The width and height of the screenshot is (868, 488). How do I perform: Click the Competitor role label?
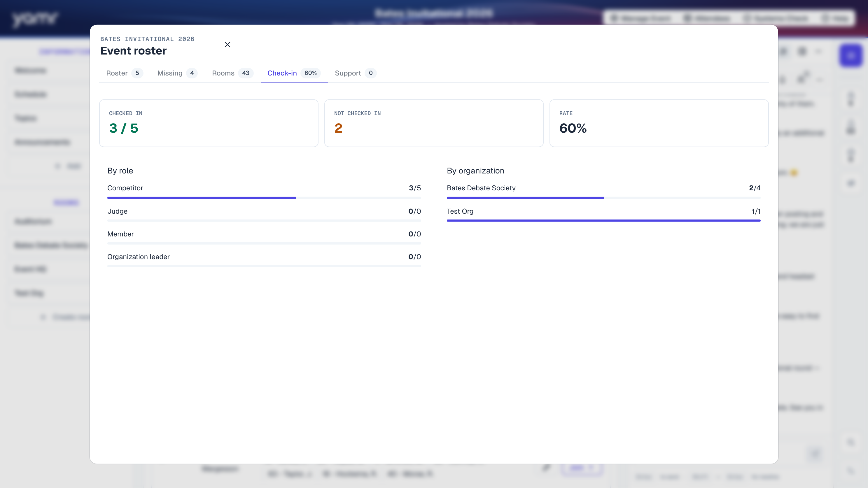click(x=125, y=188)
